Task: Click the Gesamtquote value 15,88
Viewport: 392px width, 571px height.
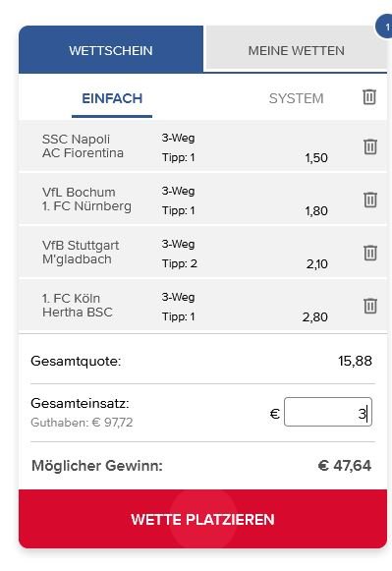Action: point(355,361)
